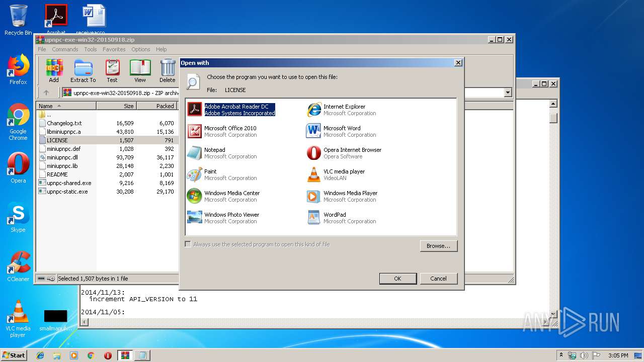This screenshot has height=362, width=644.
Task: Choose Internet Explorer in Open with list
Action: 342,110
